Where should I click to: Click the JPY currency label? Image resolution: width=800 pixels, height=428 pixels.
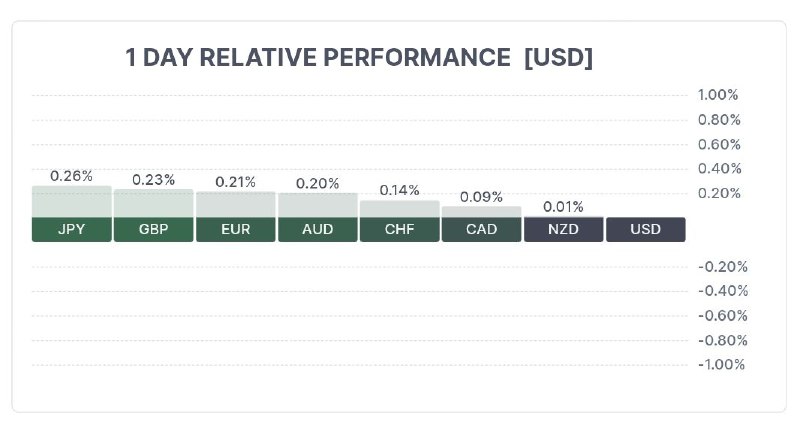pos(72,230)
